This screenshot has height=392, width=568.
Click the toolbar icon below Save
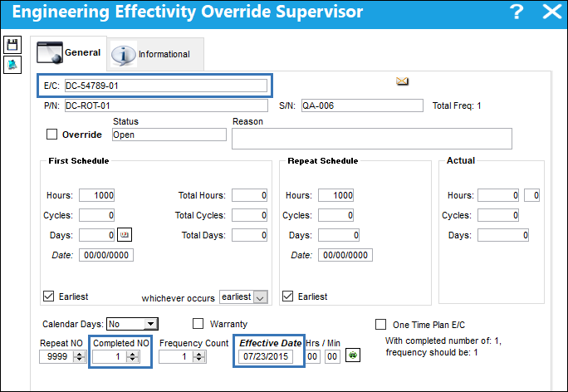pyautogui.click(x=12, y=65)
